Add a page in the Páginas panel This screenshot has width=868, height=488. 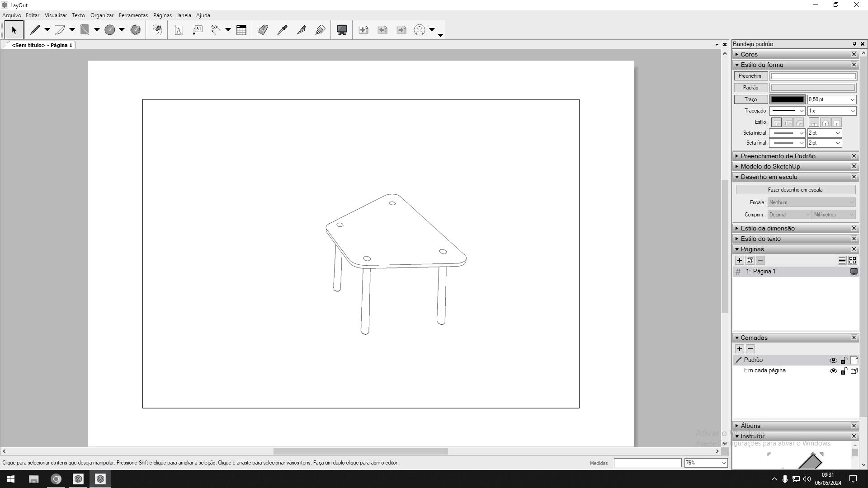pos(740,260)
